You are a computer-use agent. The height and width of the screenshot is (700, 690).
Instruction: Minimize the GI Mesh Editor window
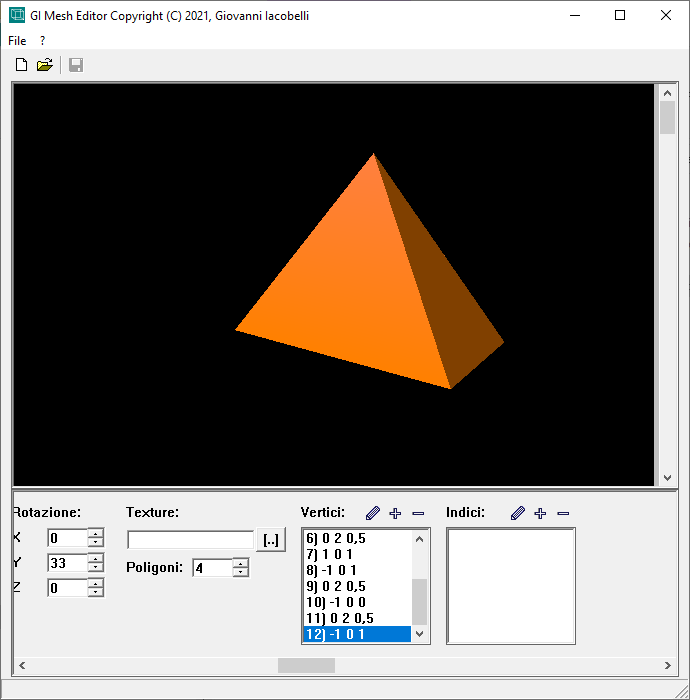(x=575, y=16)
